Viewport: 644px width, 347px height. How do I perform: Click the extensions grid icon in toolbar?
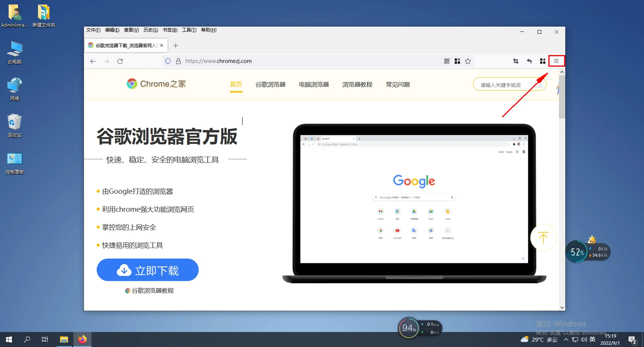point(542,61)
